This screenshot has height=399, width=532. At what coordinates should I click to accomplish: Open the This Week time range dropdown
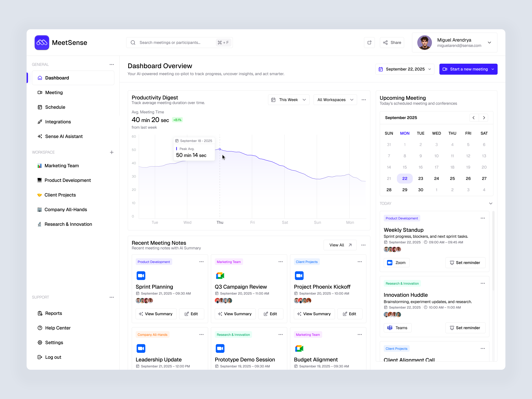click(x=288, y=100)
